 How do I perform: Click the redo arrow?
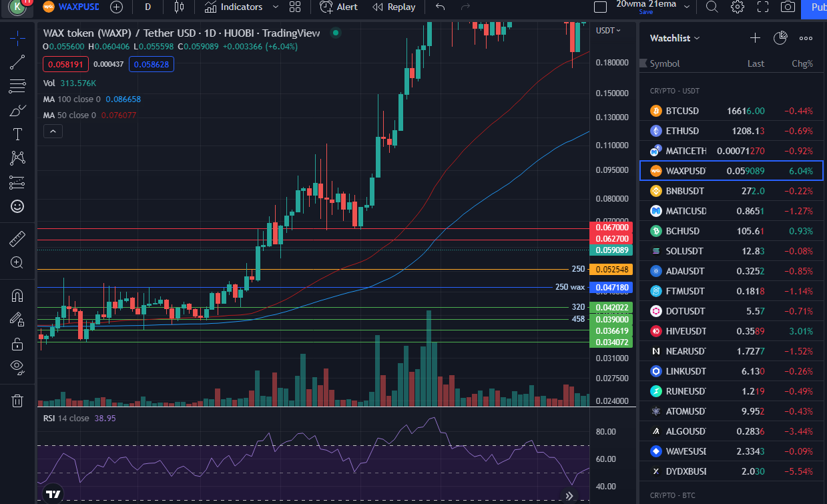(466, 7)
